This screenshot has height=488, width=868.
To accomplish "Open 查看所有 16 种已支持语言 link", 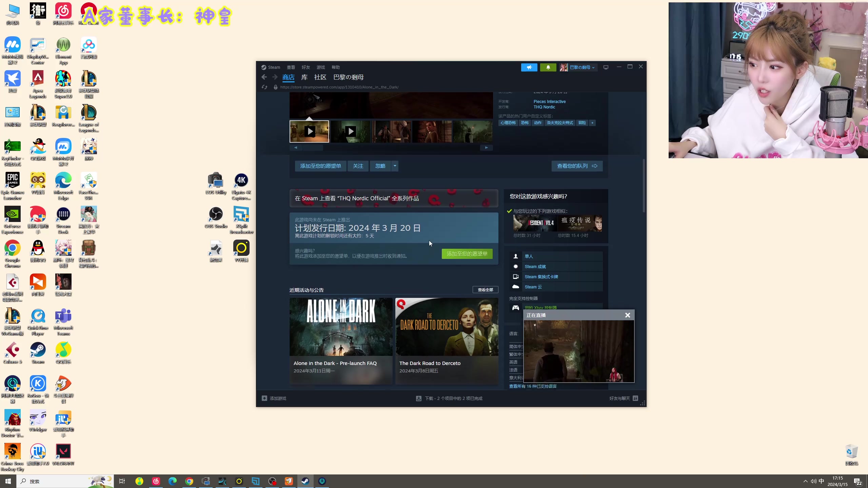I will [x=533, y=386].
